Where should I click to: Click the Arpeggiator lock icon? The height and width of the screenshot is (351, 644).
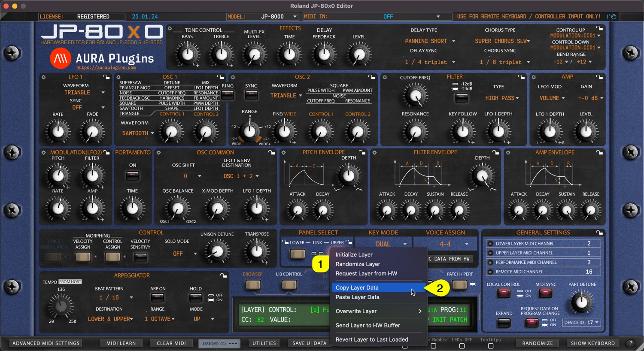pos(223,275)
